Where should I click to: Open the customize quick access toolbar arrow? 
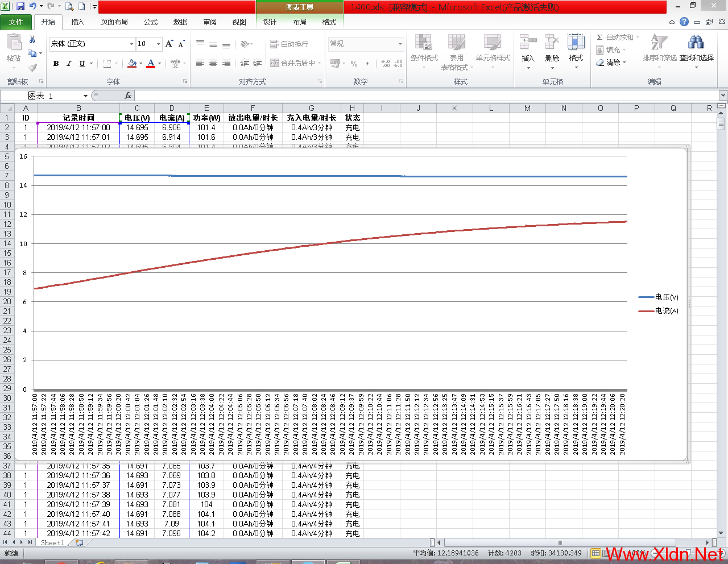[94, 7]
